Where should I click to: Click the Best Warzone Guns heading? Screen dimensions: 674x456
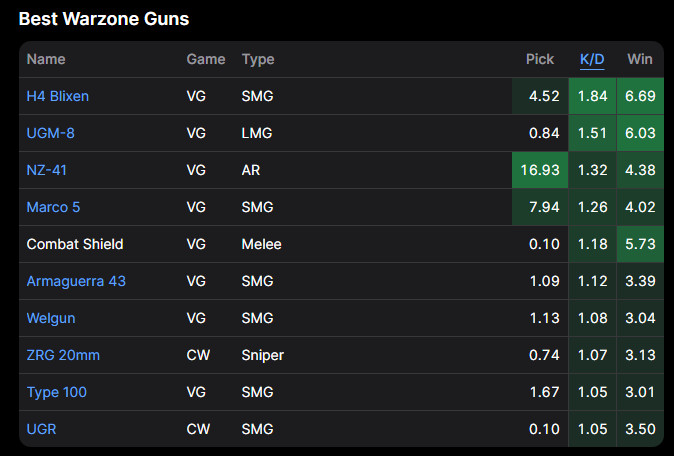(x=104, y=19)
